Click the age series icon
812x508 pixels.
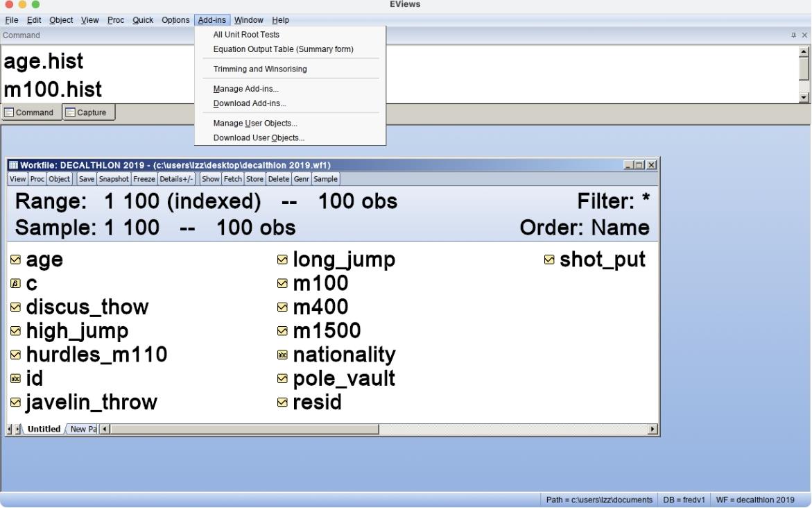pyautogui.click(x=15, y=260)
